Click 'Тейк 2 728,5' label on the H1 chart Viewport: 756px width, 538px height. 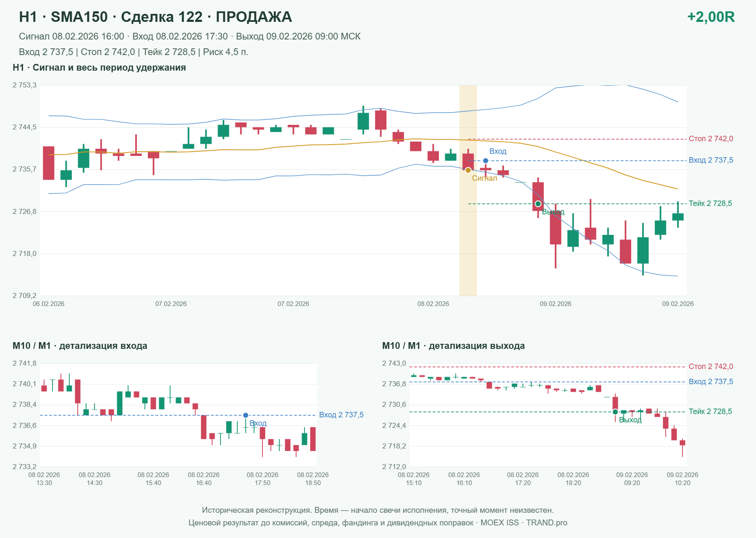click(x=710, y=203)
